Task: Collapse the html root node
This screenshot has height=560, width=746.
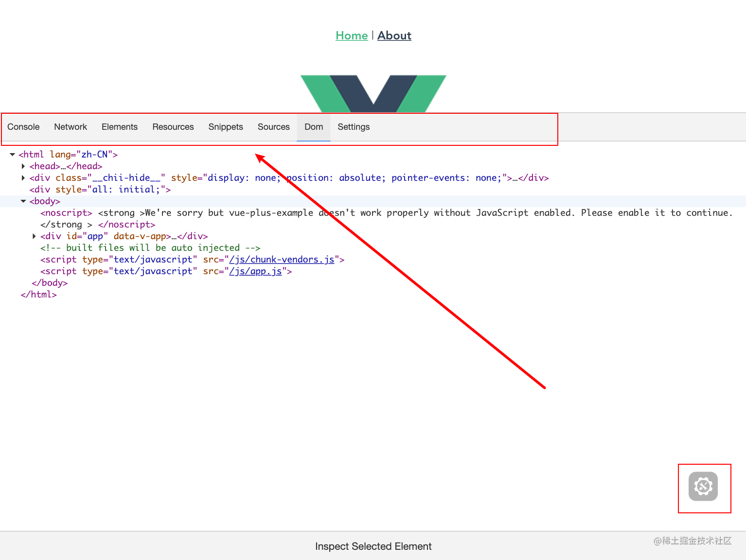Action: (x=12, y=154)
